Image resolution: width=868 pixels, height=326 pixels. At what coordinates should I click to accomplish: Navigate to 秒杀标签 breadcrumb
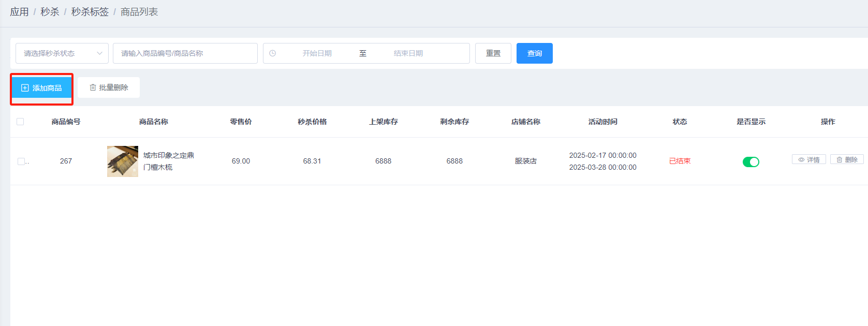[90, 12]
